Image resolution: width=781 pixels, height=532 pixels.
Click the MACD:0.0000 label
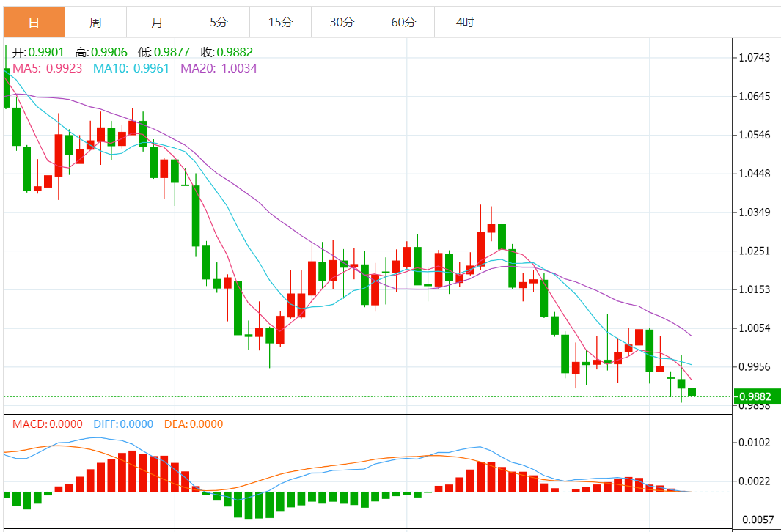point(48,424)
